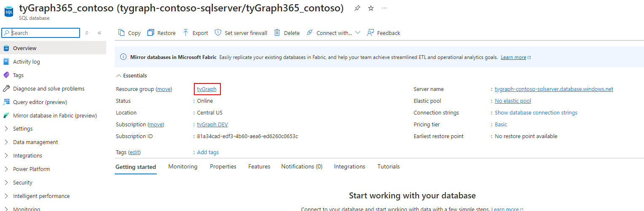Viewport: 644px width, 211px height.
Task: Open the Connect with dropdown chevron
Action: point(358,33)
